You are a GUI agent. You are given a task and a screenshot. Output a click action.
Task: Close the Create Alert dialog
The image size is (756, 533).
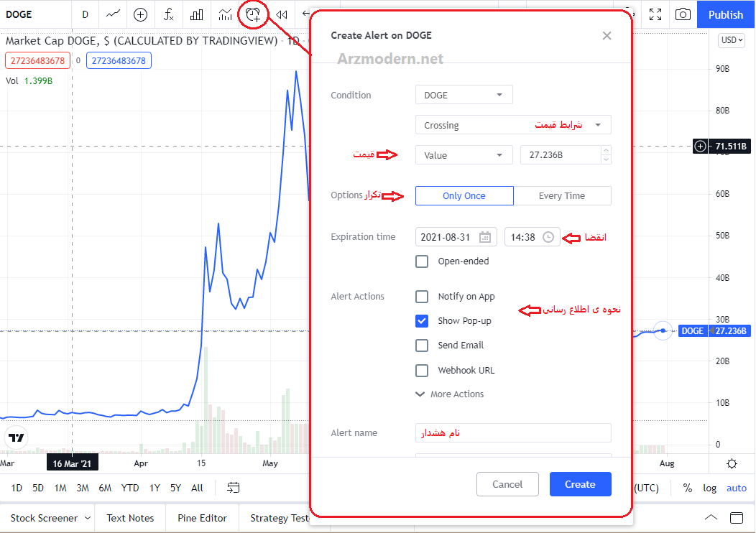tap(607, 36)
